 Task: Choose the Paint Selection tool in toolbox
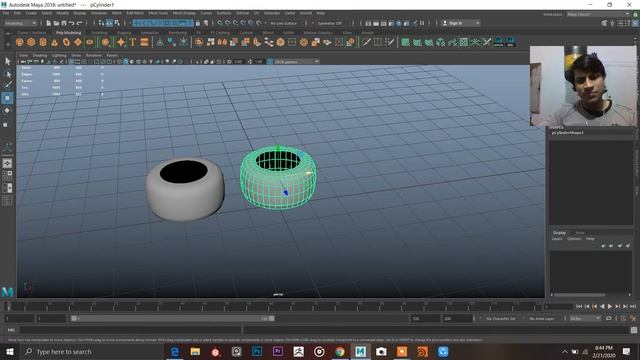(7, 85)
